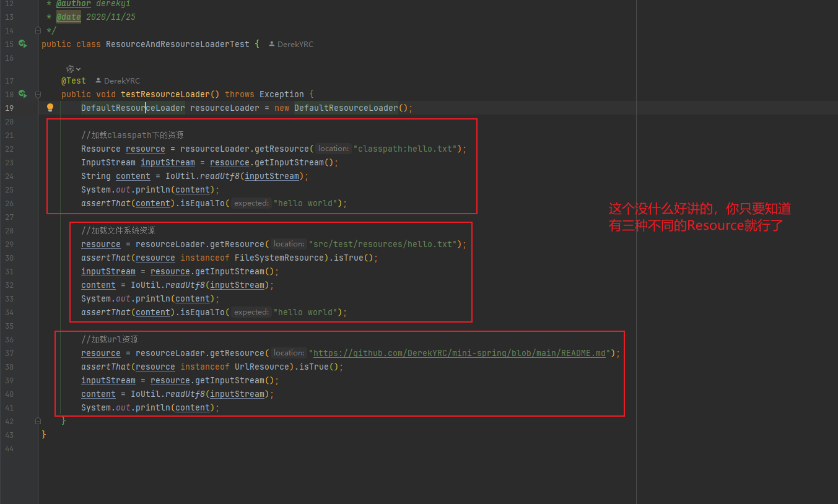Viewport: 838px width, 504px height.
Task: Open the yellow light bulb quick-fix on line 19
Action: click(51, 108)
